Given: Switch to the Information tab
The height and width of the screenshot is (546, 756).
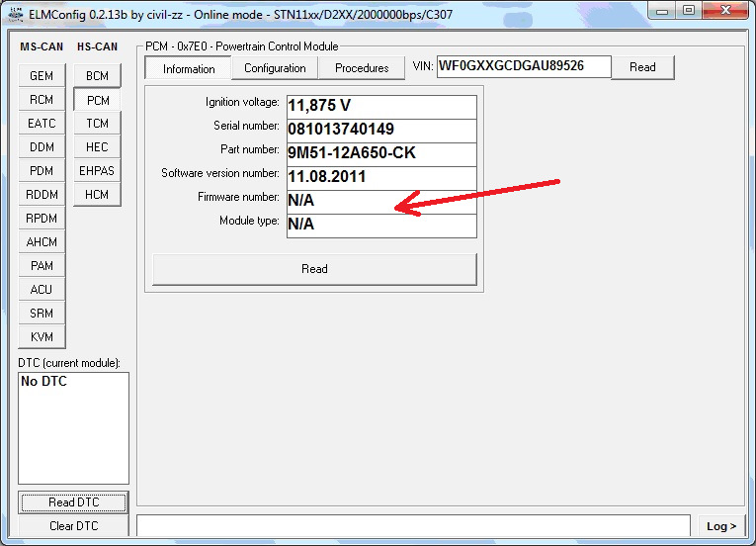Looking at the screenshot, I should [189, 68].
